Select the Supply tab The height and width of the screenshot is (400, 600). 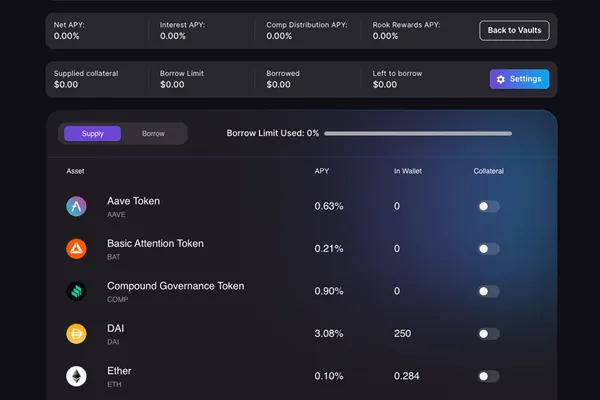pos(93,134)
